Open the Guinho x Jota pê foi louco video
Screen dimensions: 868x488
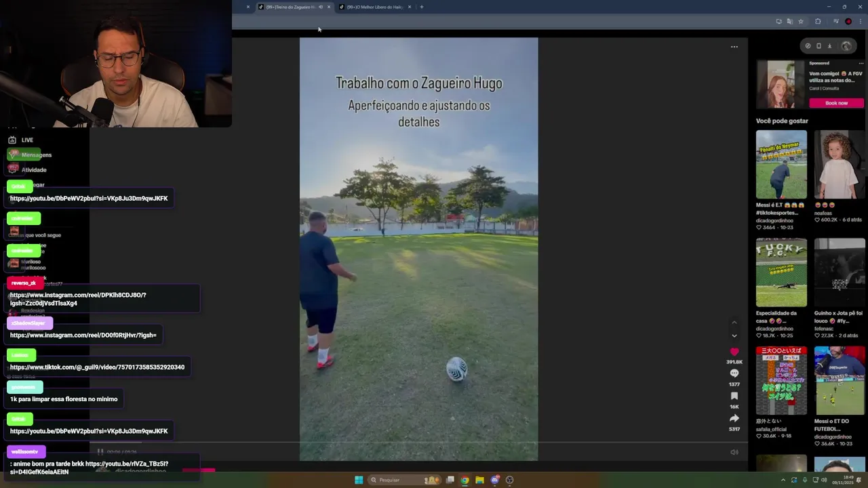840,272
